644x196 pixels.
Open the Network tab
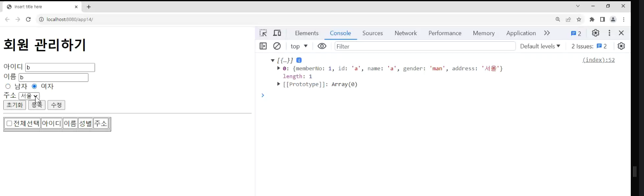406,33
